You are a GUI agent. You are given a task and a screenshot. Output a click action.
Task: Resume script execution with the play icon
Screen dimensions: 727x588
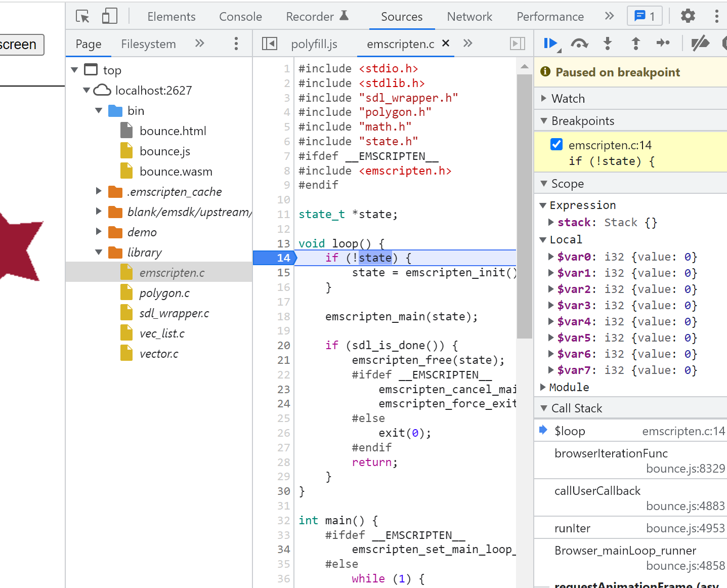550,44
